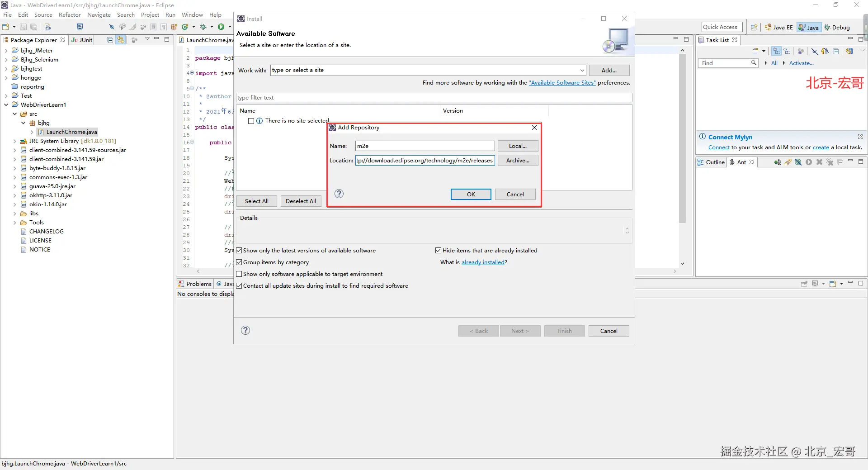Click Hide Completed Tasks icon in Task List
Viewport: 868px width, 470px height.
(x=814, y=51)
